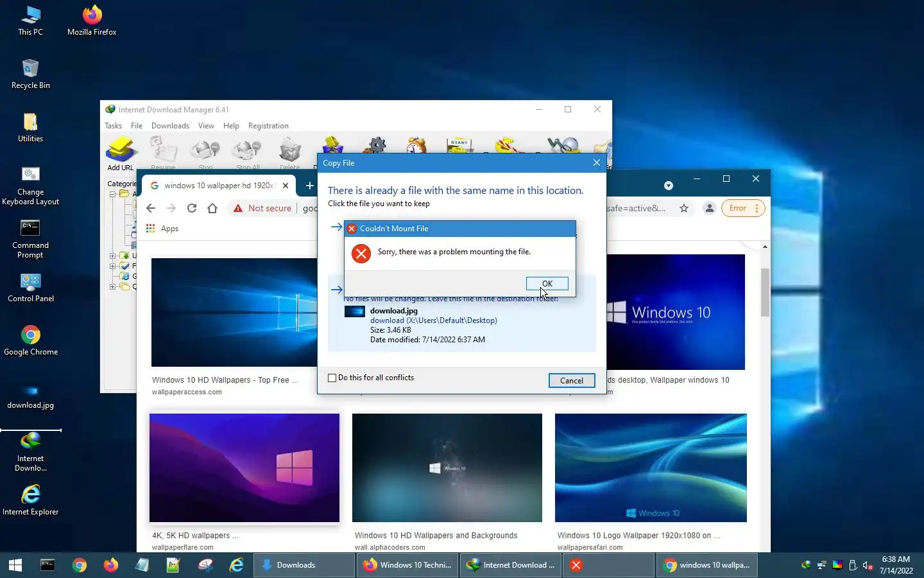Click OK in Couldn't Mount File dialog
This screenshot has width=924, height=578.
[x=547, y=283]
